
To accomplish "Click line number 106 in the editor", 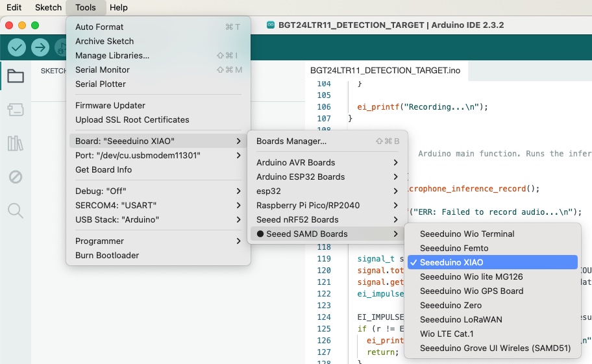I will pos(323,107).
